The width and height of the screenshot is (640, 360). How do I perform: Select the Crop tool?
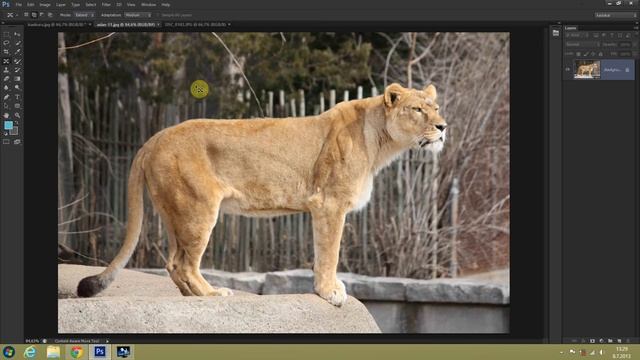(6, 52)
